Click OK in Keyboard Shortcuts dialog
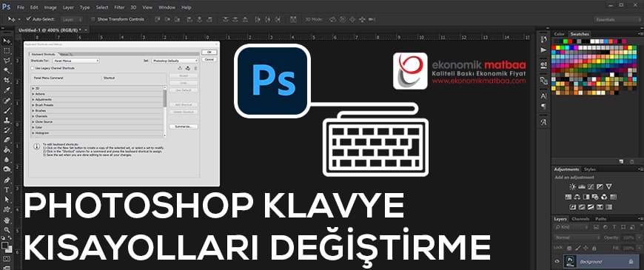This screenshot has height=270, width=644. coord(209,52)
